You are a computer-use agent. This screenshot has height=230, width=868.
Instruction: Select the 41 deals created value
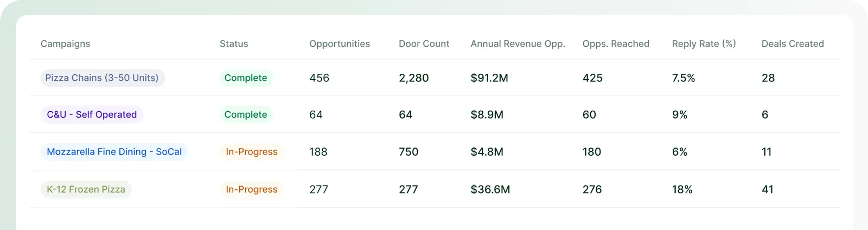[768, 189]
